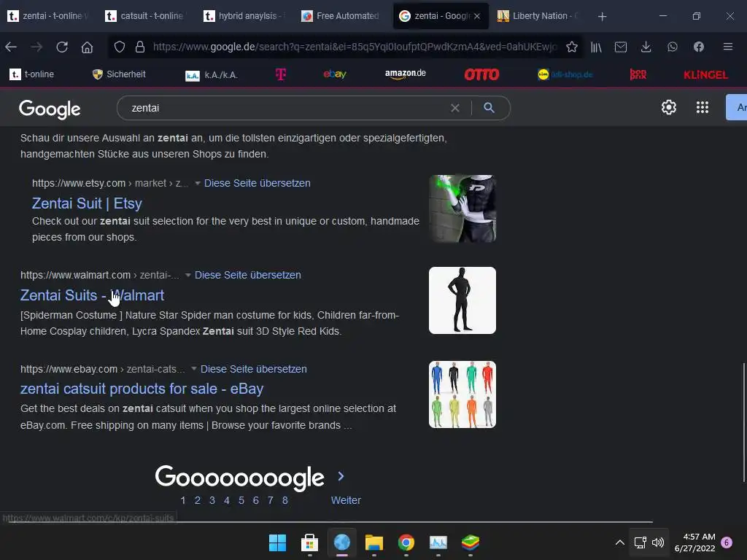The image size is (747, 560).
Task: Open the library bookmarks panel
Action: click(x=596, y=47)
